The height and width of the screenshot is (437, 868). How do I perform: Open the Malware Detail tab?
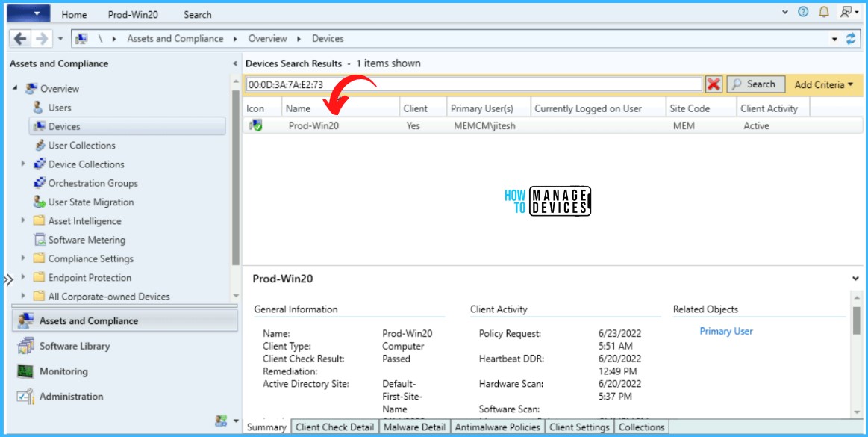415,427
